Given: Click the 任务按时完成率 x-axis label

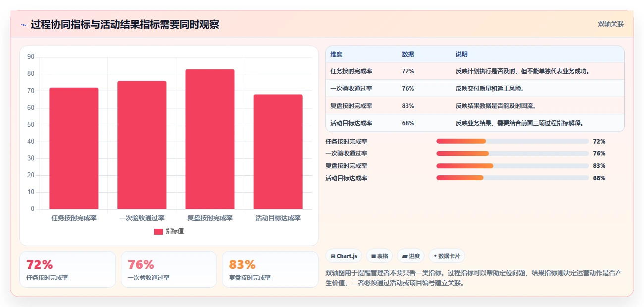Looking at the screenshot, I should coord(74,218).
